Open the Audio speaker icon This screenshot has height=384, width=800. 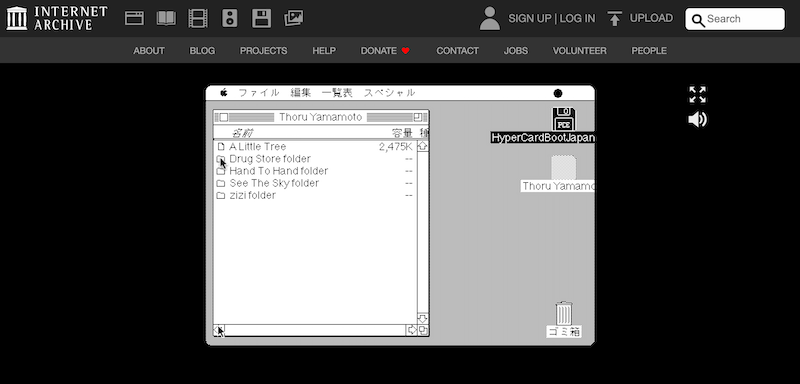point(230,18)
